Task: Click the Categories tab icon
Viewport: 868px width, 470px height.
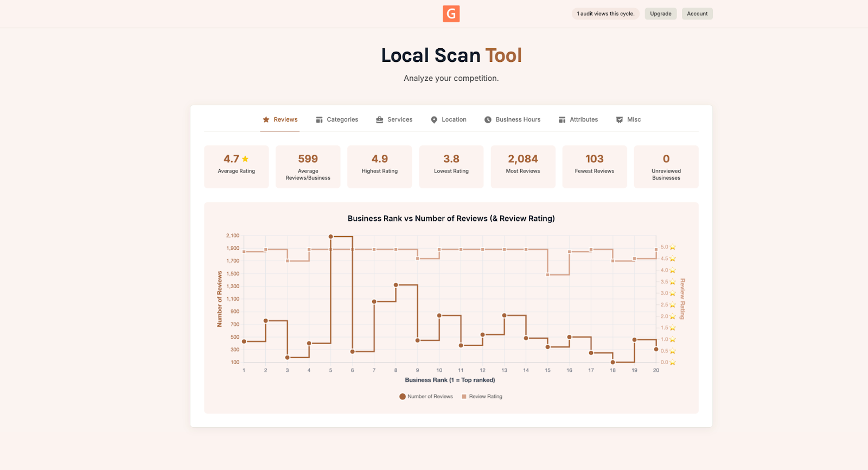Action: (320, 119)
